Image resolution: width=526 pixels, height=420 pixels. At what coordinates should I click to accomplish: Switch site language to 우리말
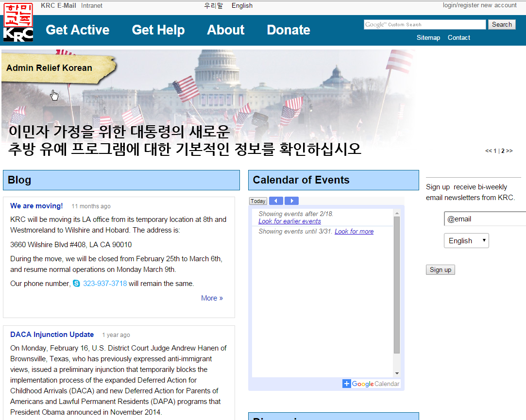[x=214, y=6]
